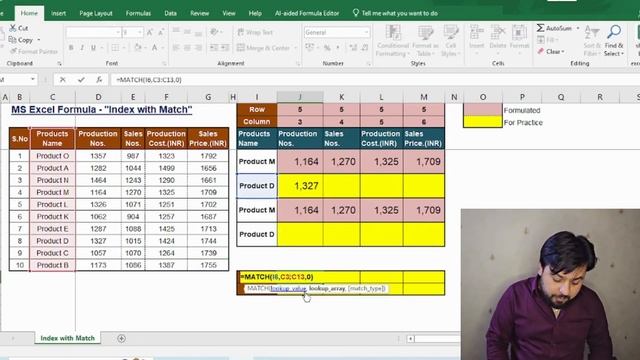Viewport: 640px width, 360px height.
Task: Click the percent style icon
Action: click(327, 48)
